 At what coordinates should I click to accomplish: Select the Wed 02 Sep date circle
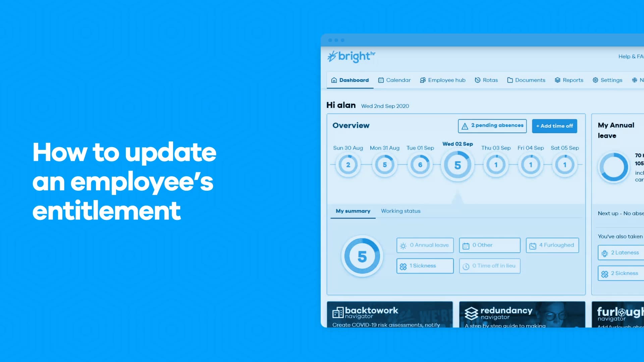458,165
